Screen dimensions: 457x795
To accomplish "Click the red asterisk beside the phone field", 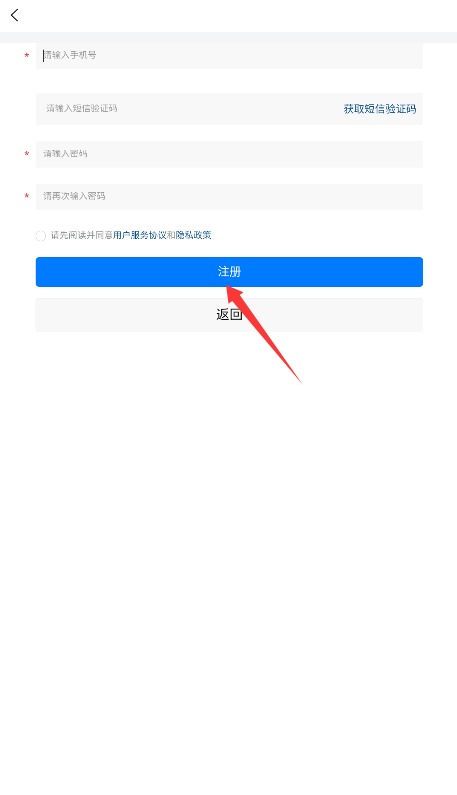I will 26,56.
